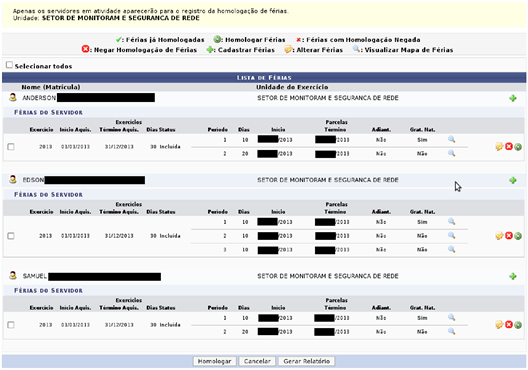Deny ANDERSON's vacation approval red X icon
Viewport: 528px width, 370px height.
pos(509,146)
